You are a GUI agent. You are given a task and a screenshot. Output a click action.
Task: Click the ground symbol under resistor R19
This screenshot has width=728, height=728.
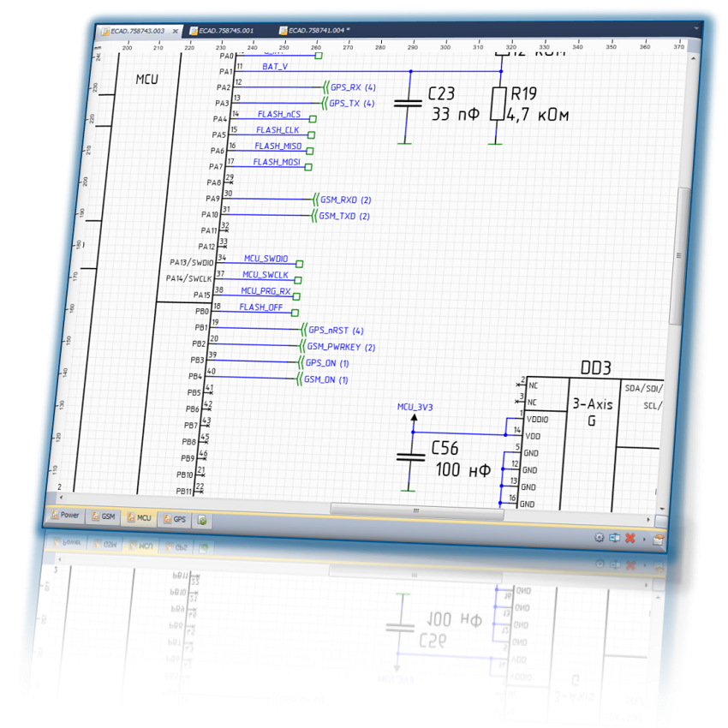click(495, 144)
